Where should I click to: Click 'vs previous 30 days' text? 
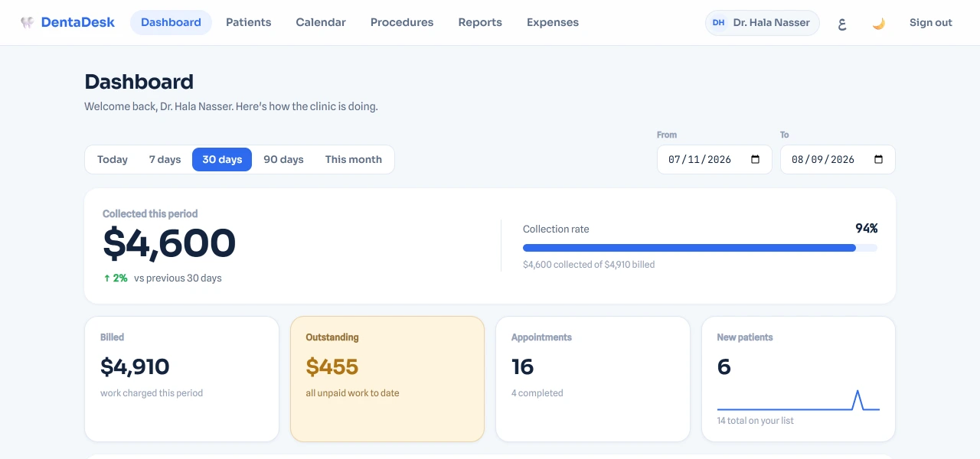click(x=178, y=278)
